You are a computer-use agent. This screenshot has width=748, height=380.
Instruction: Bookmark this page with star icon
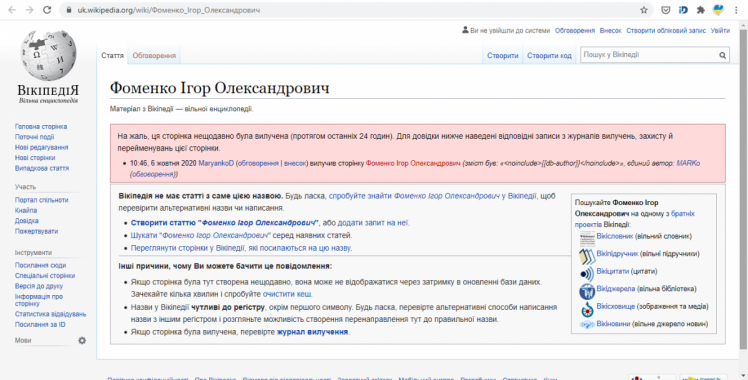(x=644, y=10)
